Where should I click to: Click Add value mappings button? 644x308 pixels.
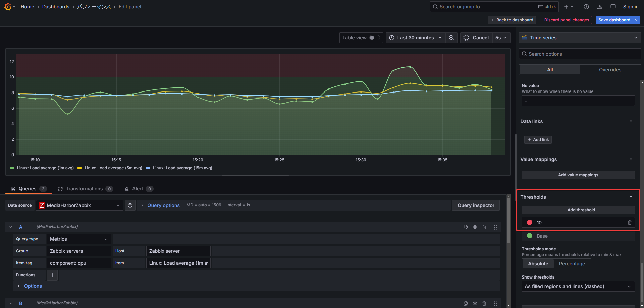coord(578,175)
